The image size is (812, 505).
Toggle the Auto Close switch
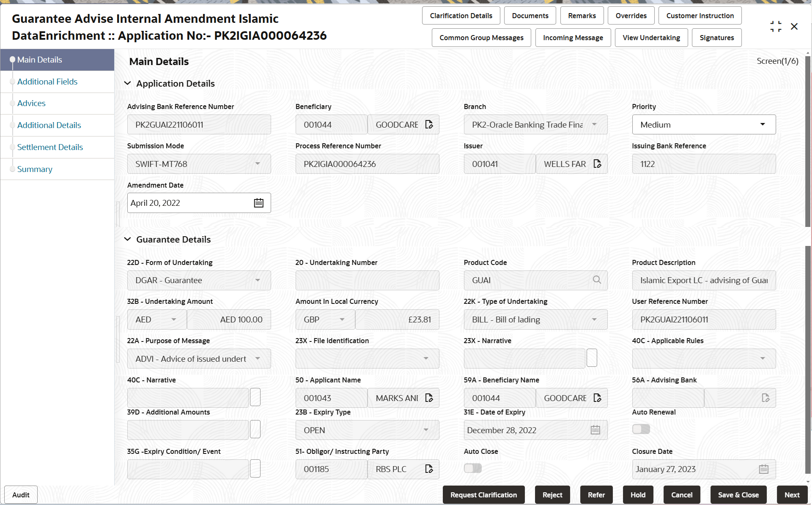pos(472,468)
